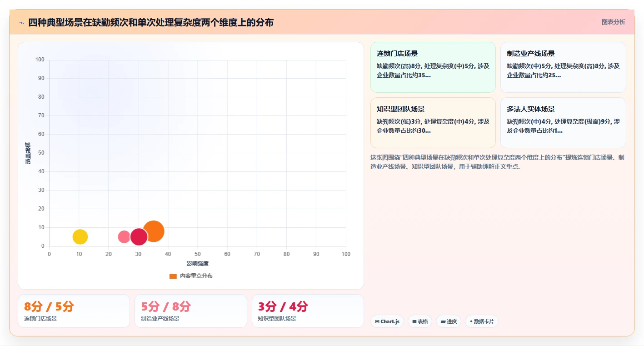
Task: Click the 数据卡片 chip sparkle icon
Action: point(471,322)
